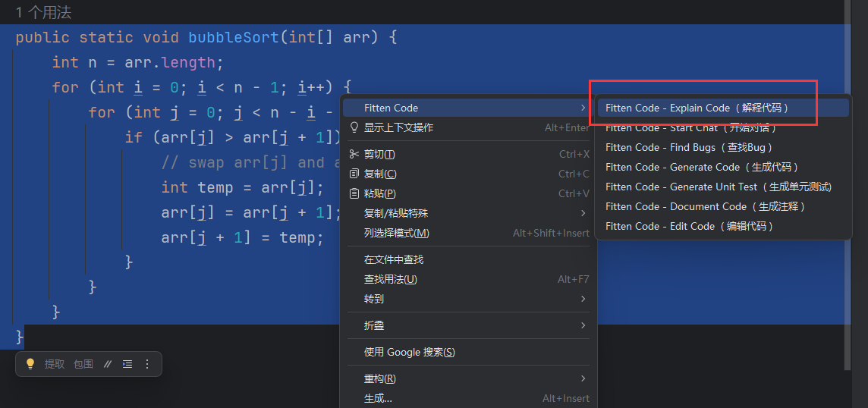Expand the 复制/粘贴特殊 submenu arrow

pos(583,213)
